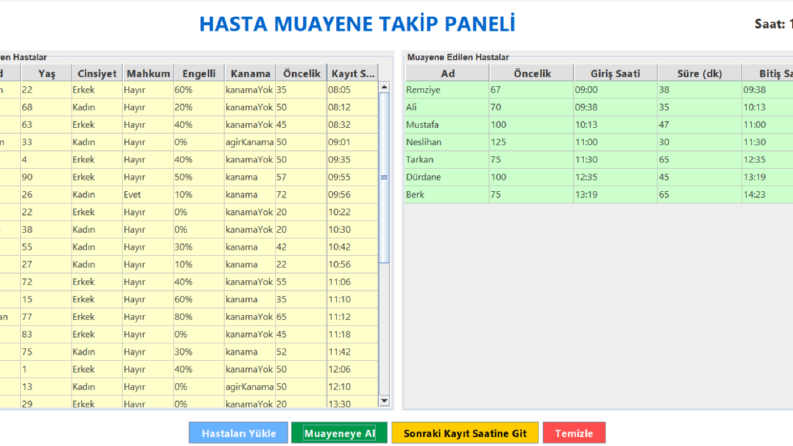Click the Giriş Saati column header
Image resolution: width=793 pixels, height=446 pixels.
(x=615, y=73)
